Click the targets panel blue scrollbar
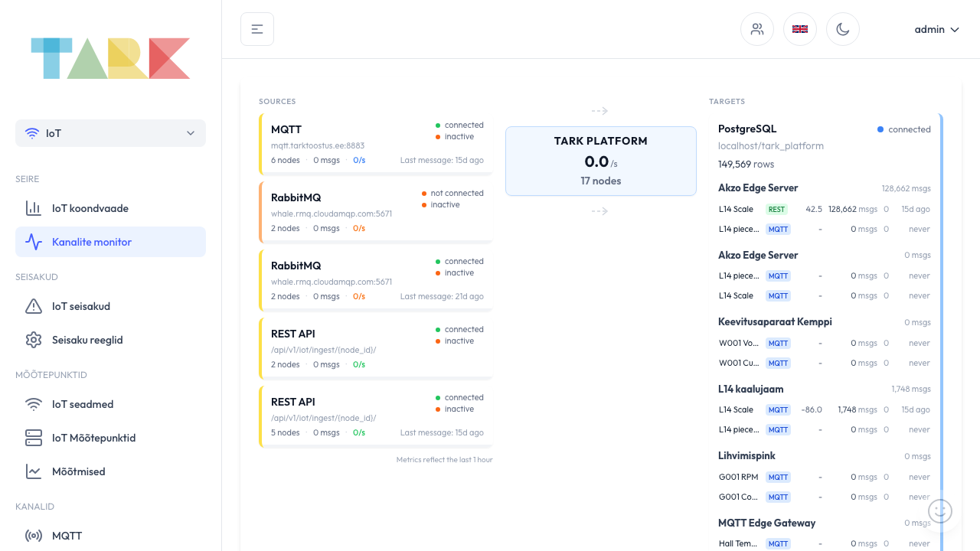 (x=940, y=306)
